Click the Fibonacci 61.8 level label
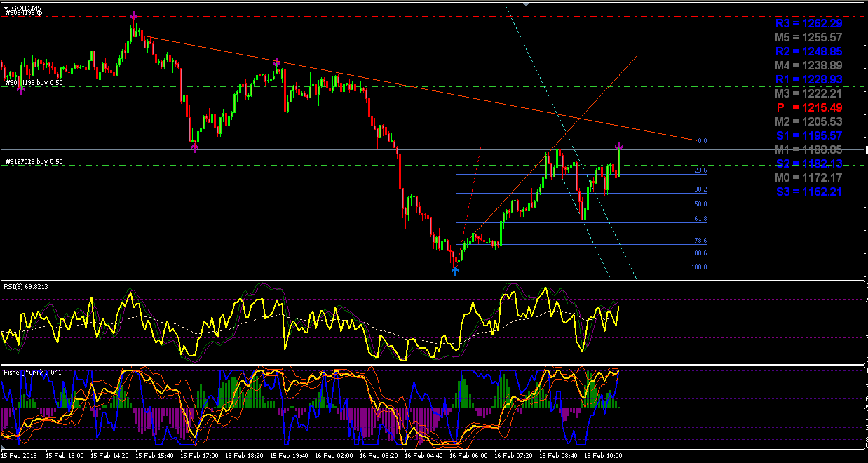Screen dimensions: 868x463 [700, 219]
